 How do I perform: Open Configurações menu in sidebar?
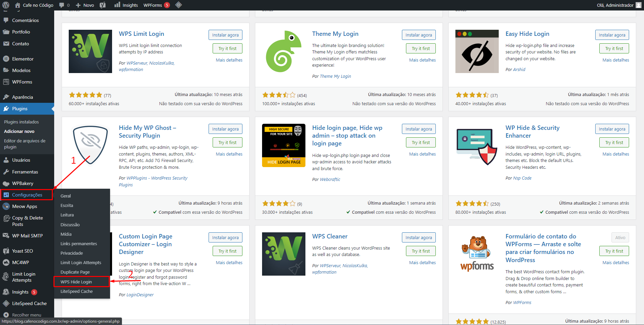click(26, 195)
